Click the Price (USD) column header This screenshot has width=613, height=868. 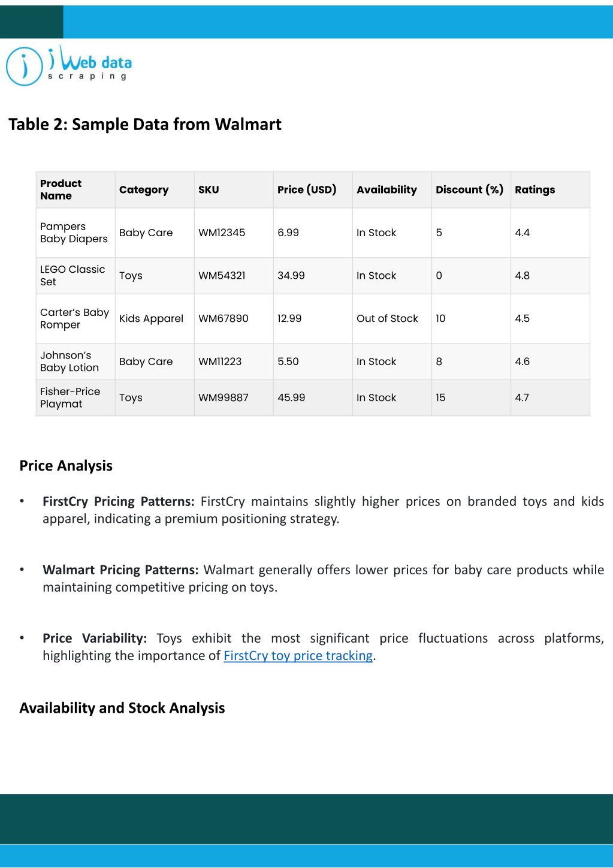coord(307,189)
